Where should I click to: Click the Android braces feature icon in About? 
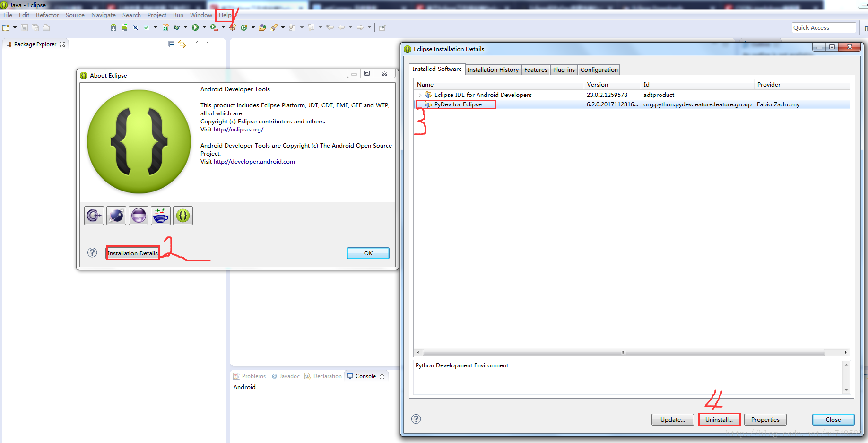click(x=183, y=216)
